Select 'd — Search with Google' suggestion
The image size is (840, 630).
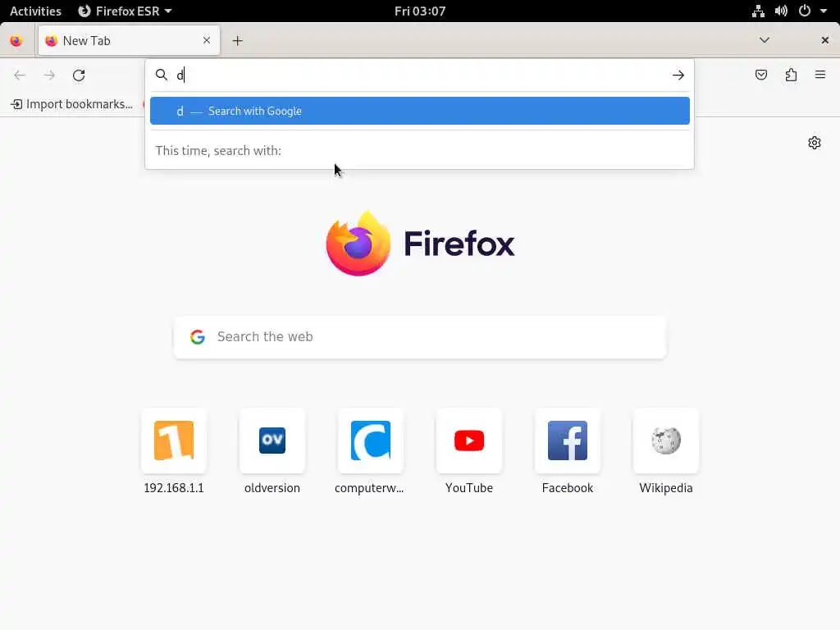pos(420,111)
